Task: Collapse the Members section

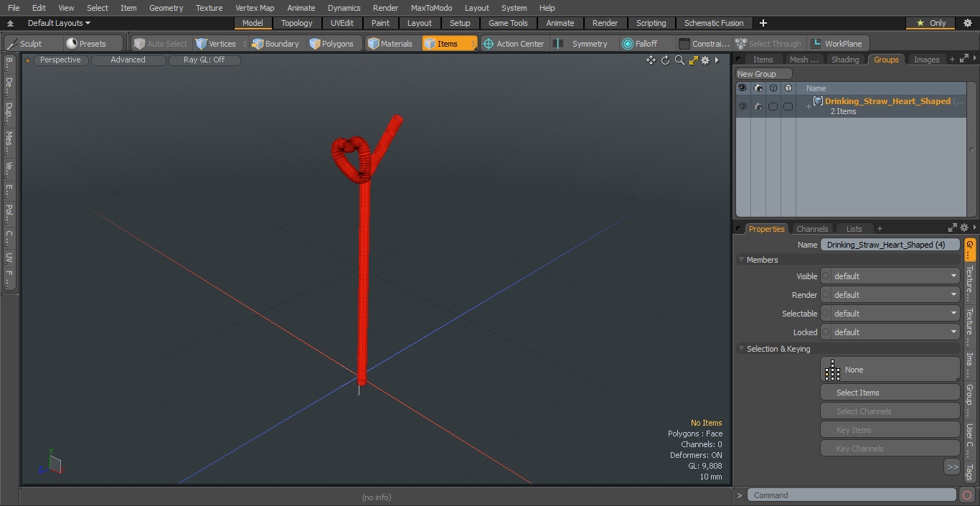Action: coord(741,260)
